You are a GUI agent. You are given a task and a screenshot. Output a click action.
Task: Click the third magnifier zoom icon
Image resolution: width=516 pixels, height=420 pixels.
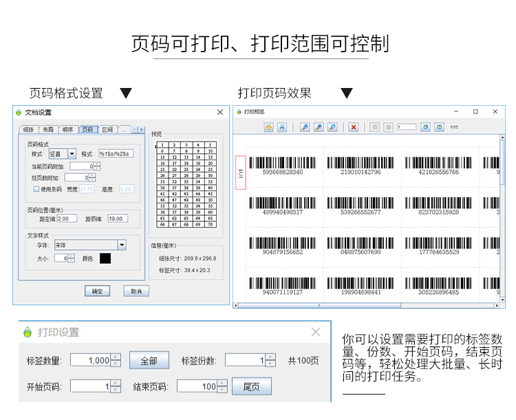(x=332, y=127)
